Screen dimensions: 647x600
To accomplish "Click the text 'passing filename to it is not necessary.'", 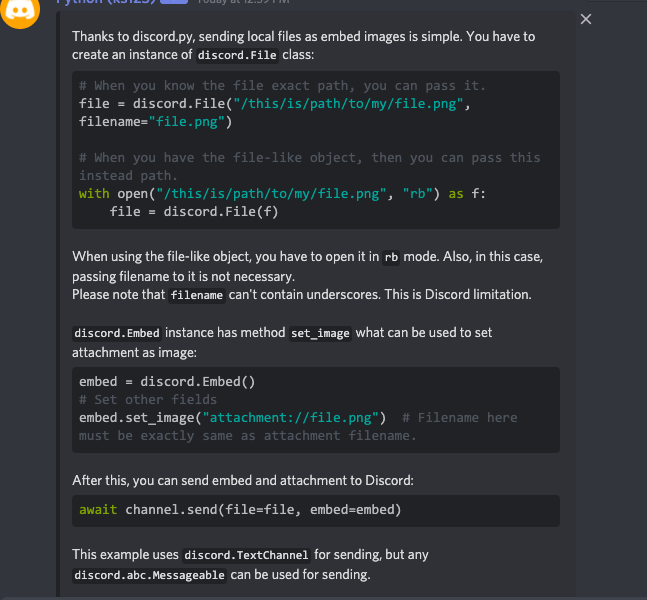I will pyautogui.click(x=183, y=276).
